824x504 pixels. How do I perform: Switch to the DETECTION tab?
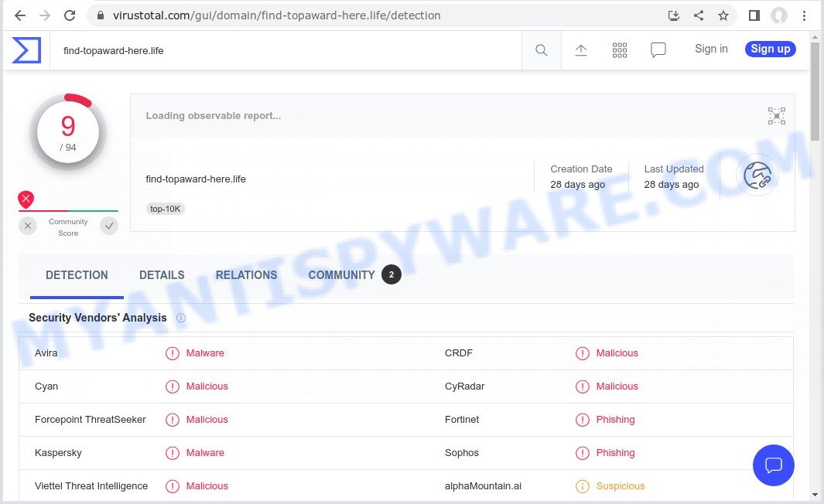pyautogui.click(x=77, y=275)
